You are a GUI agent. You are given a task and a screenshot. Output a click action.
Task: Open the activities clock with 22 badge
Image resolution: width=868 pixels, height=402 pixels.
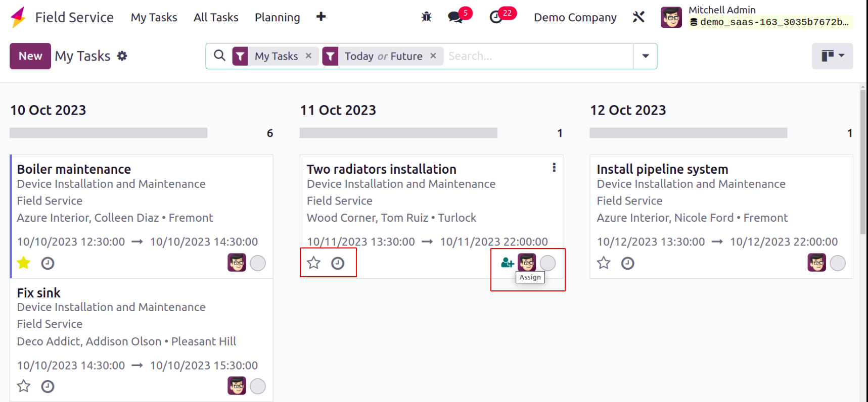click(496, 17)
